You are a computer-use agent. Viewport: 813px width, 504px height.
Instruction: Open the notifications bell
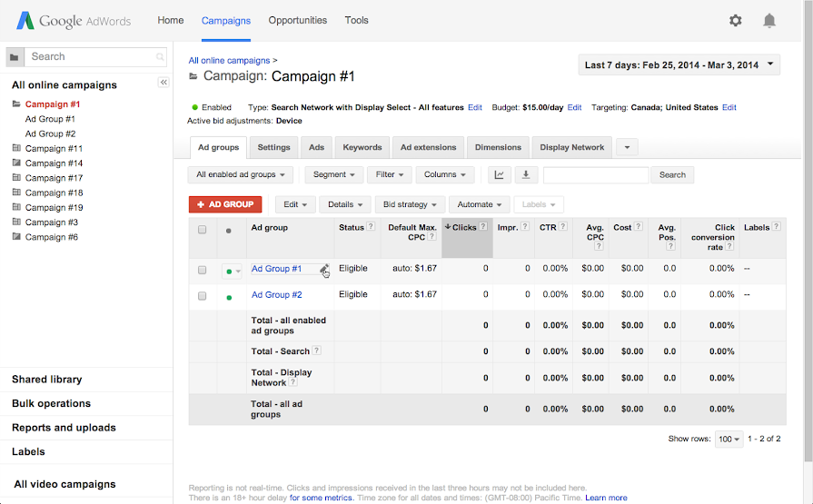[769, 21]
